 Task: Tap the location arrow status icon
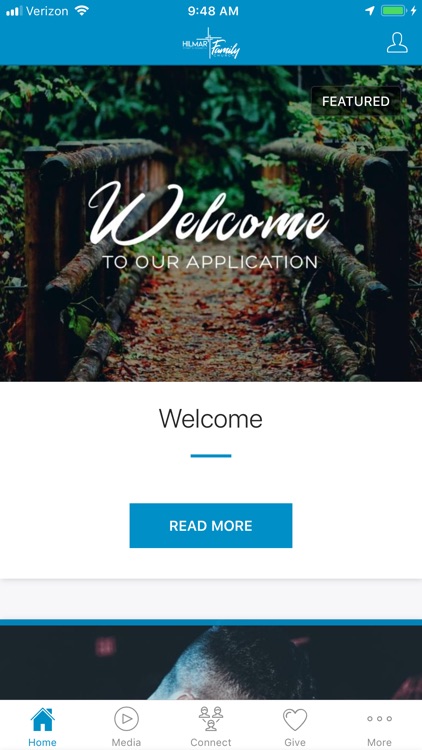(369, 11)
